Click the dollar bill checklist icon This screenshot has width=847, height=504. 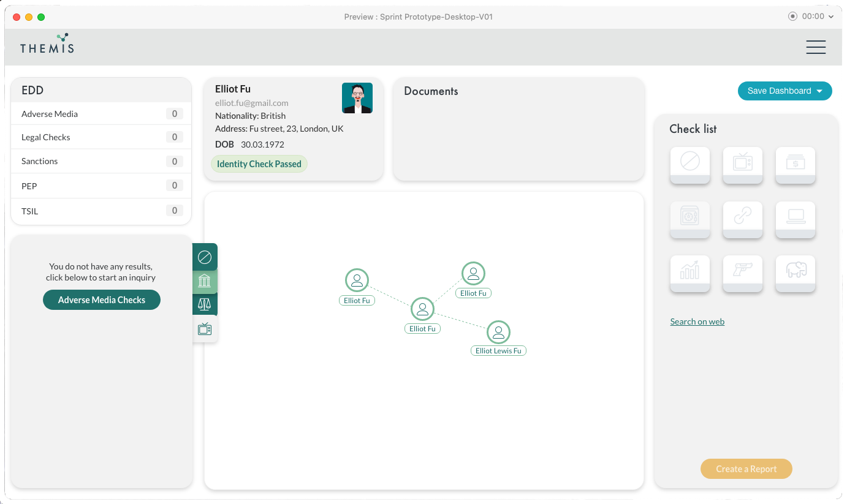pos(796,163)
